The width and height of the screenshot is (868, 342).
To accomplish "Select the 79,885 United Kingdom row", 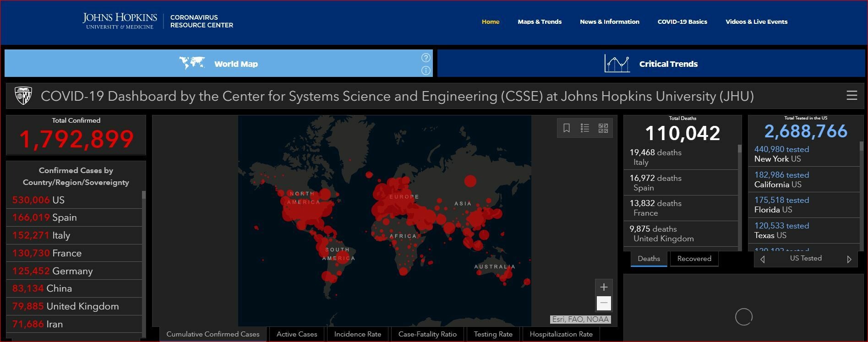I will pos(74,306).
